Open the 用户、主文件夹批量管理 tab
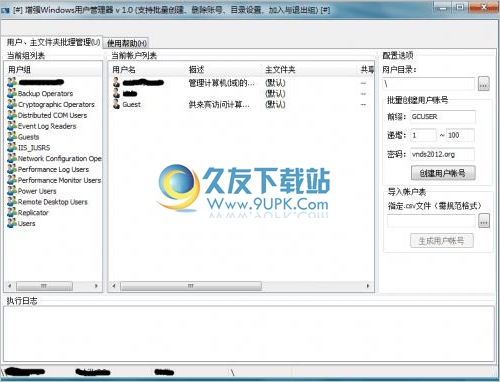 click(53, 42)
